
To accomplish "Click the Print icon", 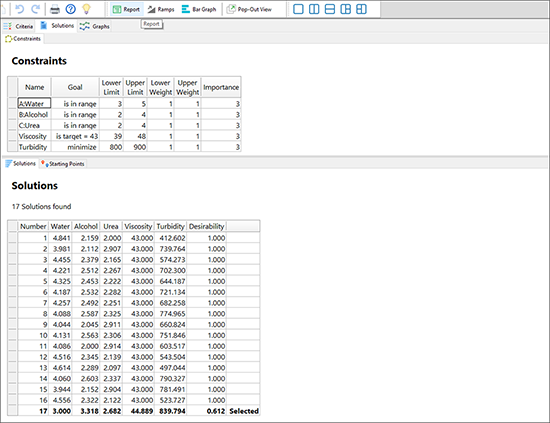I will point(55,9).
